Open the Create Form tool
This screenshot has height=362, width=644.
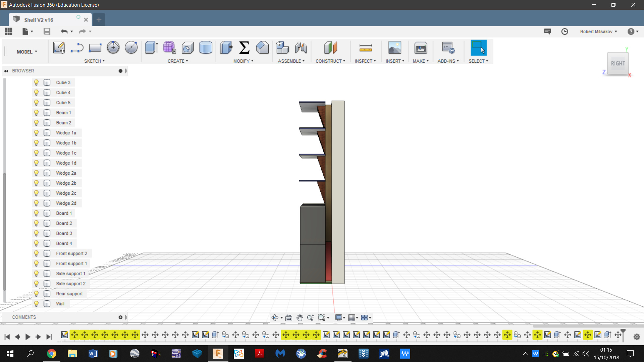[169, 48]
